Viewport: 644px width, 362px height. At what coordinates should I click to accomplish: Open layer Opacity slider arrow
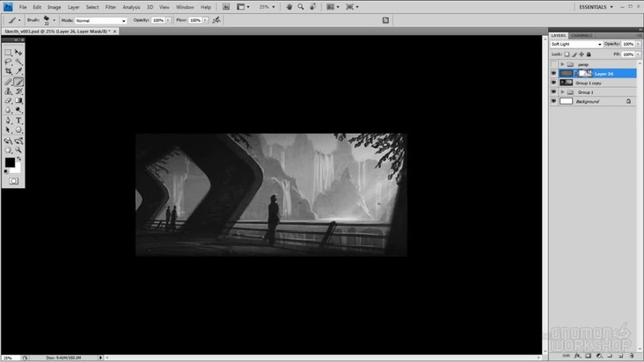click(638, 44)
